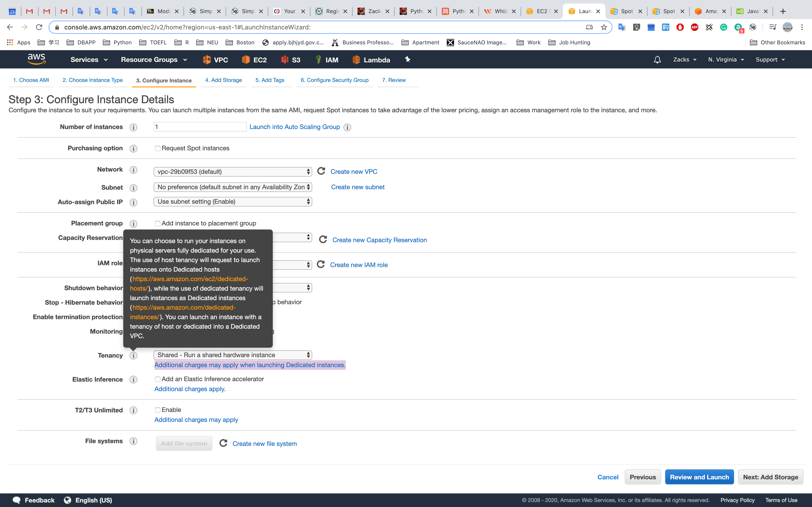Refresh the file systems list
This screenshot has height=507, width=812.
coord(223,443)
